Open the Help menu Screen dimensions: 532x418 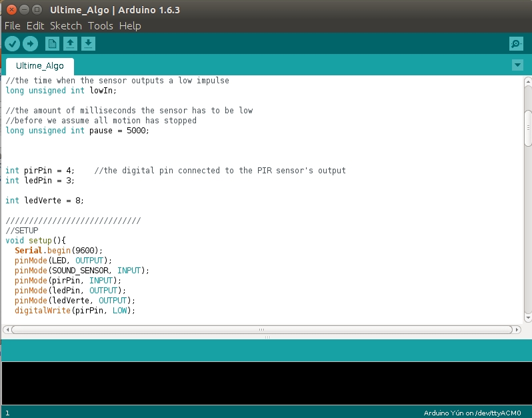tap(130, 26)
